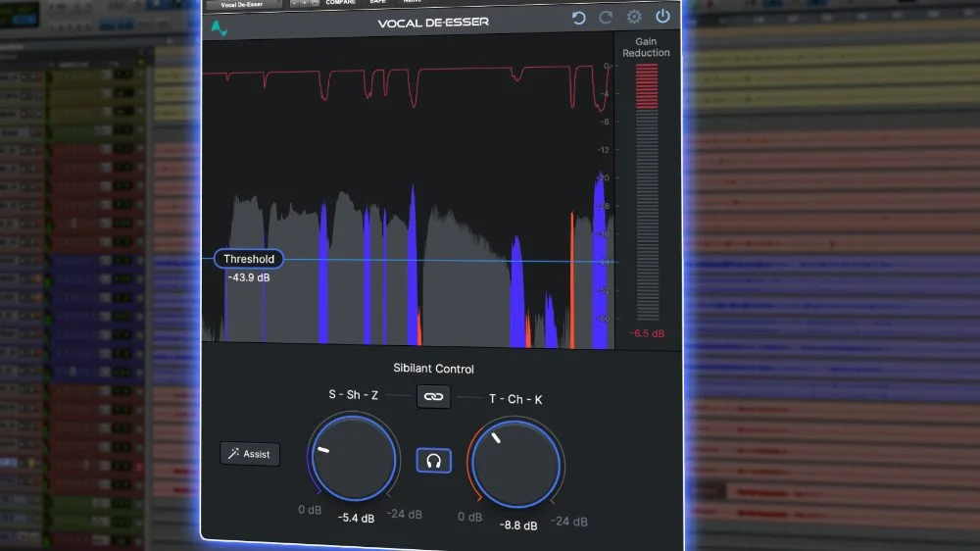
Task: Click the COMPARE button in plugin header
Action: [x=340, y=3]
